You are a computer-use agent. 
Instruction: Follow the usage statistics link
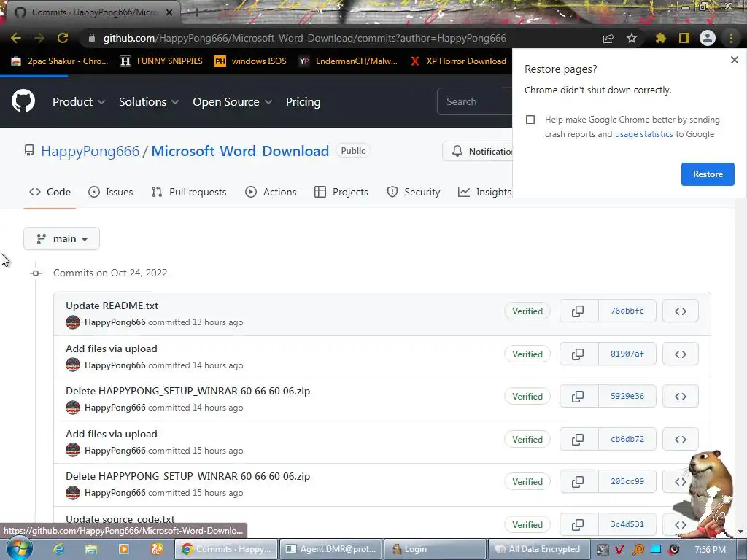(x=643, y=134)
